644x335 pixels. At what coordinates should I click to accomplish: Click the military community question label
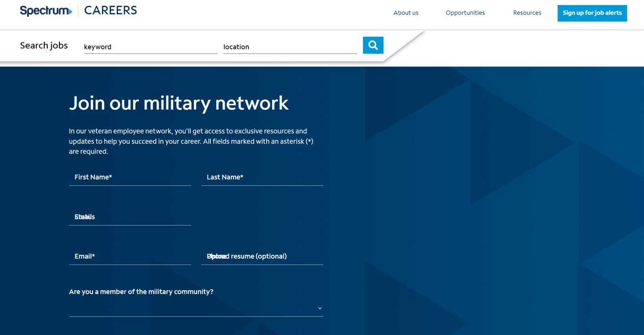tap(141, 291)
